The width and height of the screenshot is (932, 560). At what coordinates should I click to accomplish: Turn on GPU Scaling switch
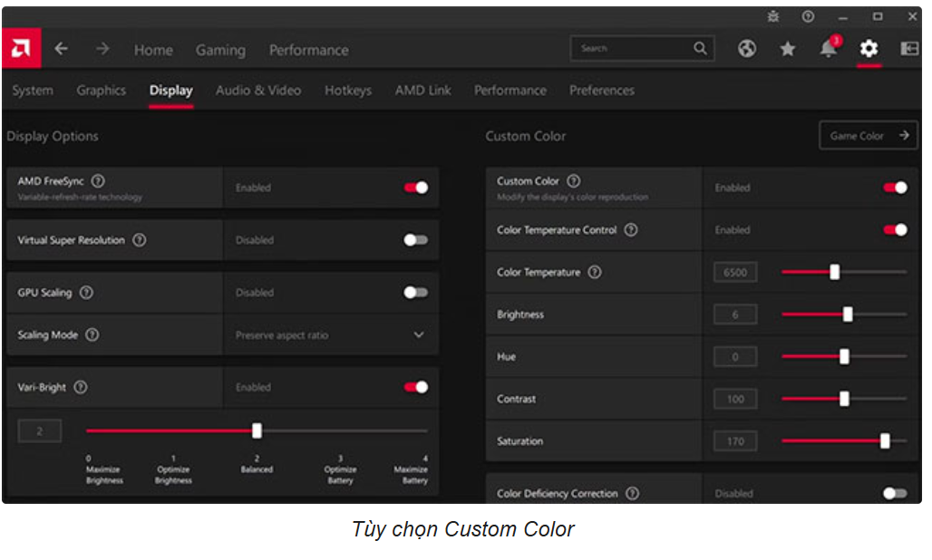click(x=415, y=293)
